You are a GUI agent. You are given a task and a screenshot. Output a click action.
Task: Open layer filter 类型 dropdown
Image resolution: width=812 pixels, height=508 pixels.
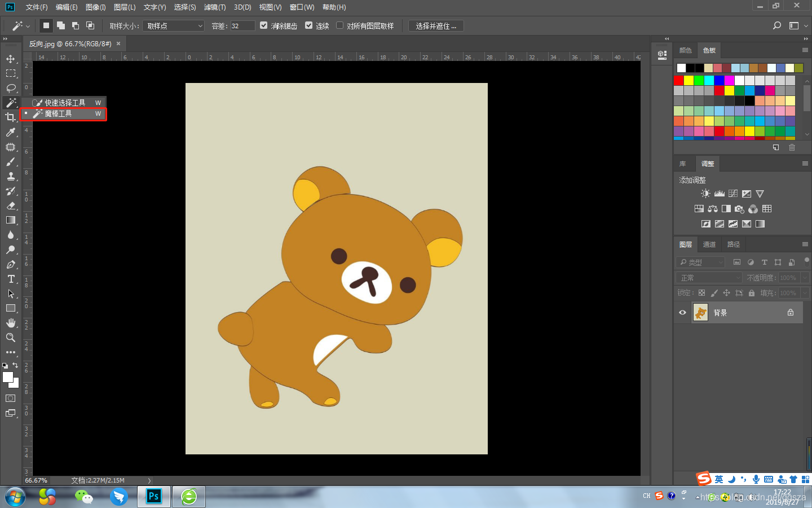[x=700, y=262]
